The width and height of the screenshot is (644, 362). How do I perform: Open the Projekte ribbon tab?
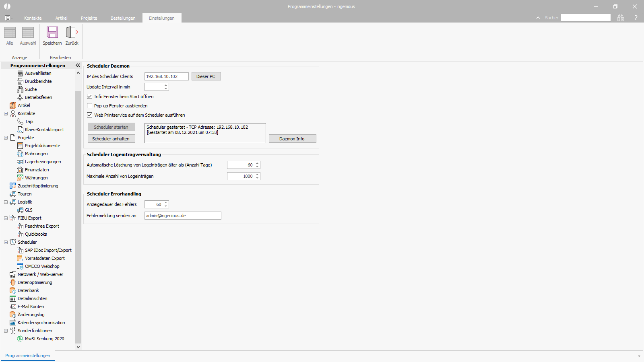tap(89, 18)
